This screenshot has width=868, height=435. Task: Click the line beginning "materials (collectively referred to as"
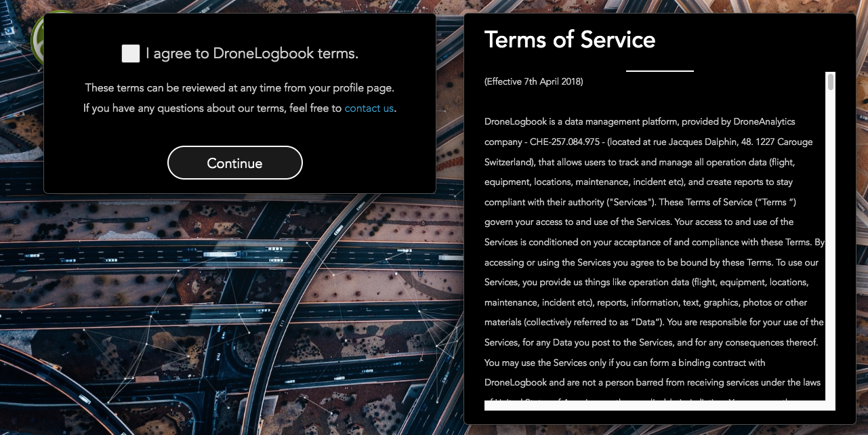tap(654, 322)
